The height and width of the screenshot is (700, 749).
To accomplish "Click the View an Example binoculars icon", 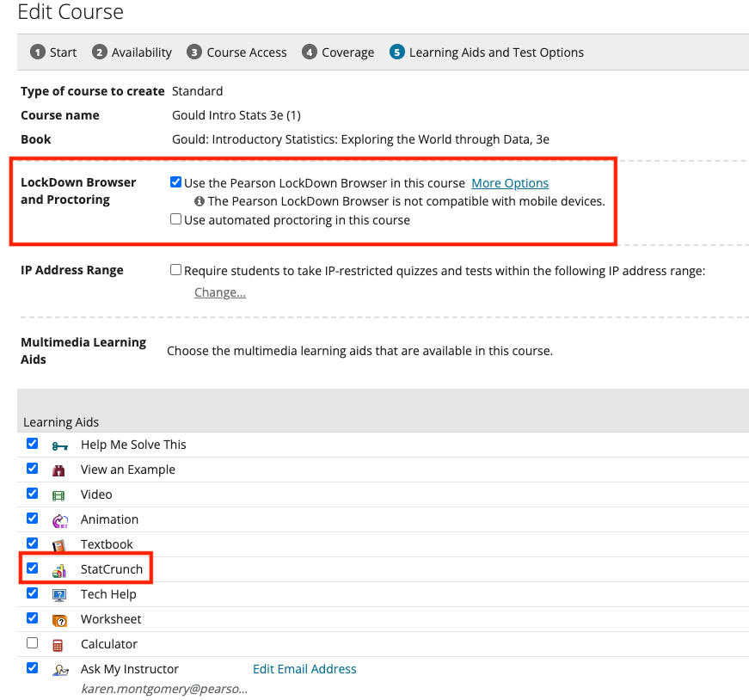I will [59, 470].
